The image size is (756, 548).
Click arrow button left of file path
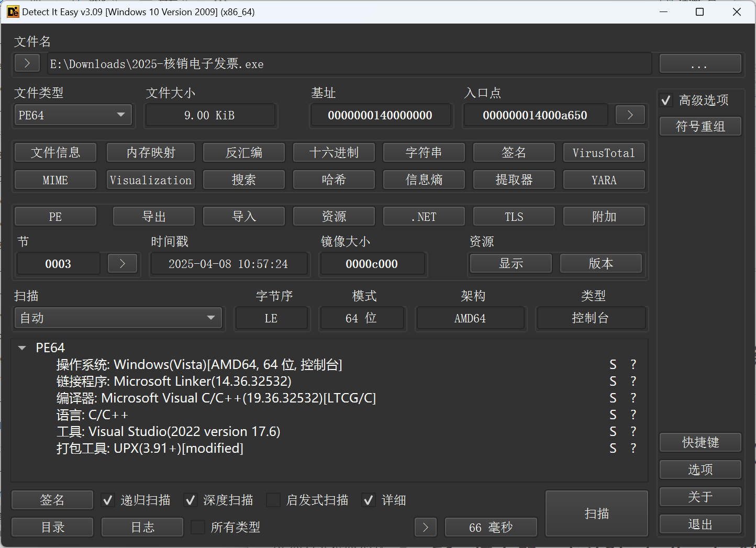point(27,63)
